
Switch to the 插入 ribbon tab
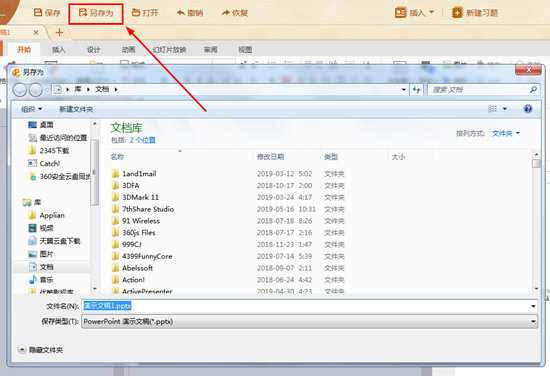point(59,49)
